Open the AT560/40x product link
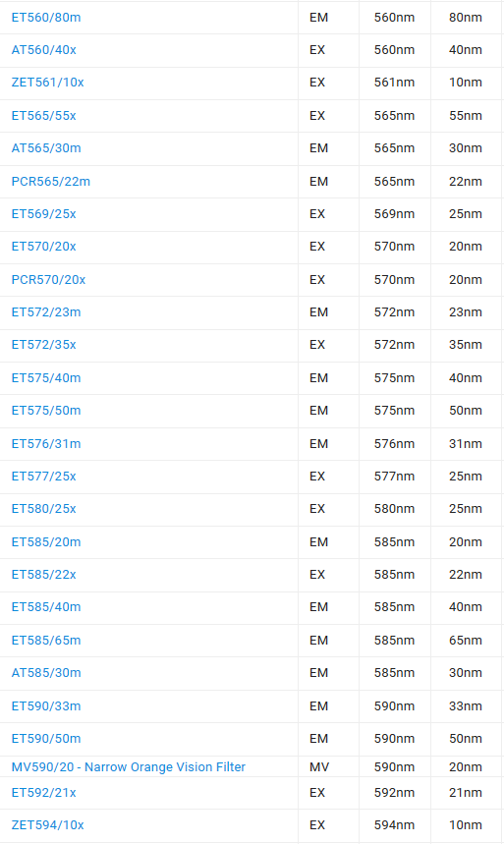This screenshot has width=504, height=844. 43,49
